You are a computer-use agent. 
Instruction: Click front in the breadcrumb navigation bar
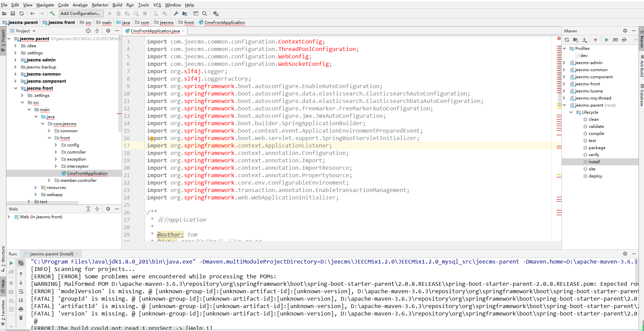coord(189,23)
